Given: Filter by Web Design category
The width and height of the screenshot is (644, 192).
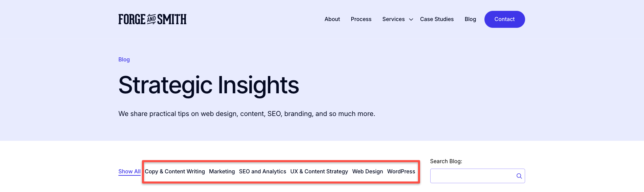Looking at the screenshot, I should (368, 172).
